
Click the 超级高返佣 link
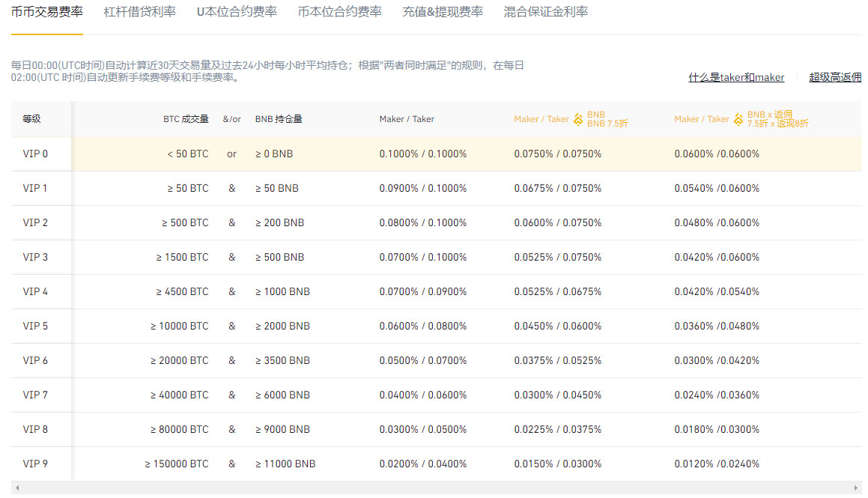click(x=835, y=77)
